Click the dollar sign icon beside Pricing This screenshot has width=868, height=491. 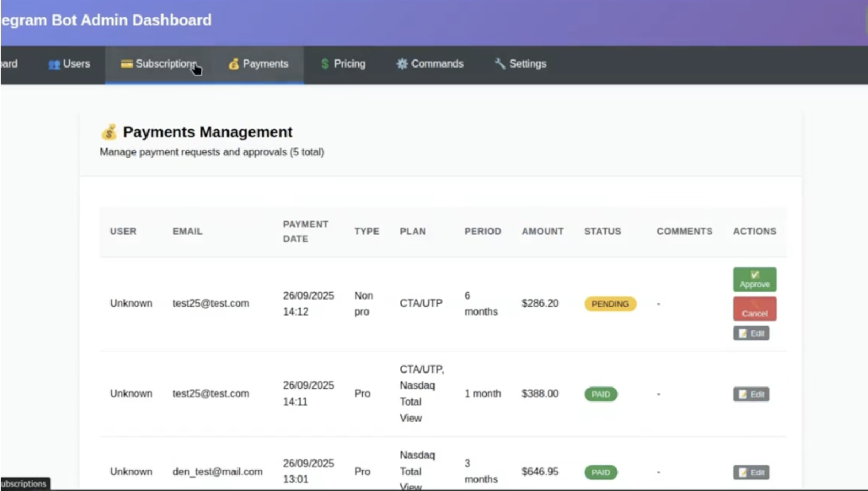coord(325,64)
